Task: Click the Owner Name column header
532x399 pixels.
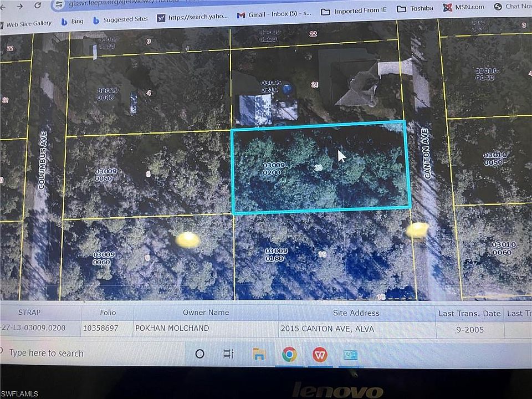Action: [206, 313]
